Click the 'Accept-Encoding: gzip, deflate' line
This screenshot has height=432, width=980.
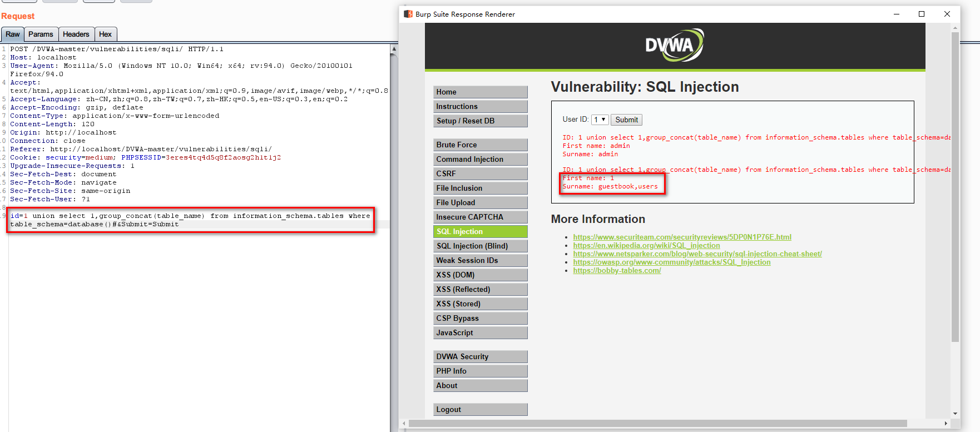click(x=77, y=107)
